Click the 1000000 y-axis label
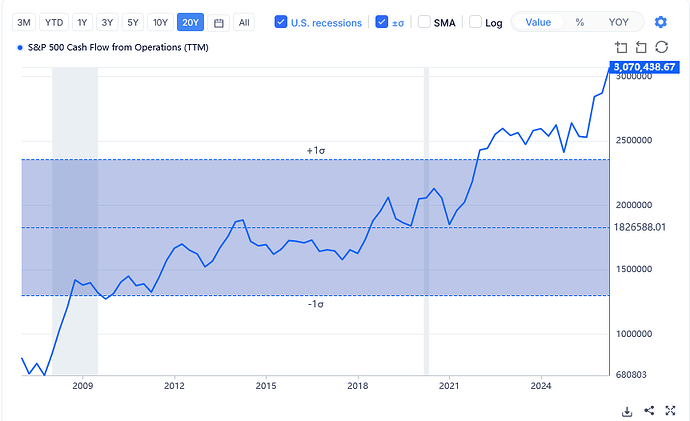The height and width of the screenshot is (421, 690). [x=634, y=334]
